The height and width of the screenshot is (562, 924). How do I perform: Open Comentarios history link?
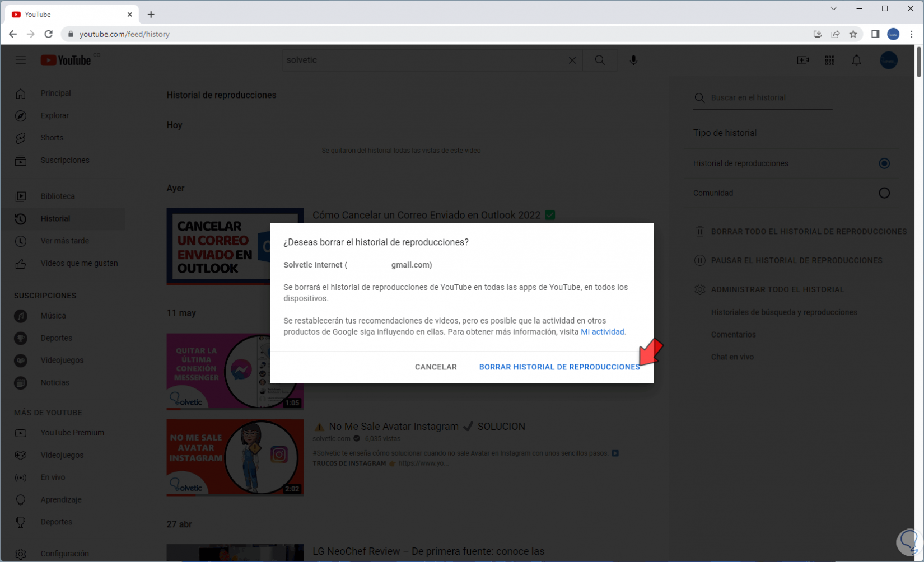(x=734, y=335)
